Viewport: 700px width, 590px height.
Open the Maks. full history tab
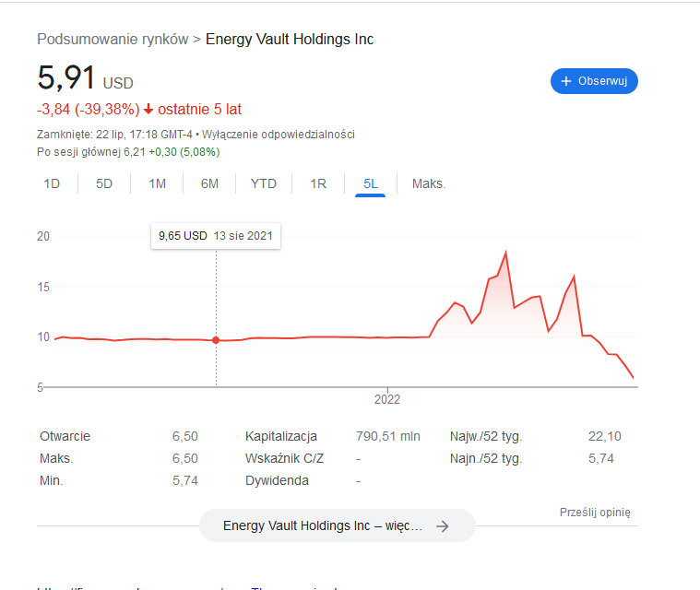(x=429, y=183)
